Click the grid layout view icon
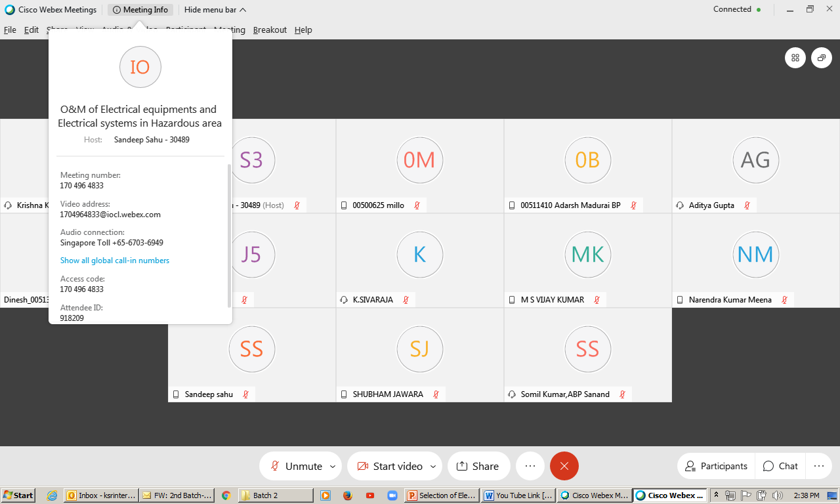This screenshot has width=840, height=504. tap(795, 58)
